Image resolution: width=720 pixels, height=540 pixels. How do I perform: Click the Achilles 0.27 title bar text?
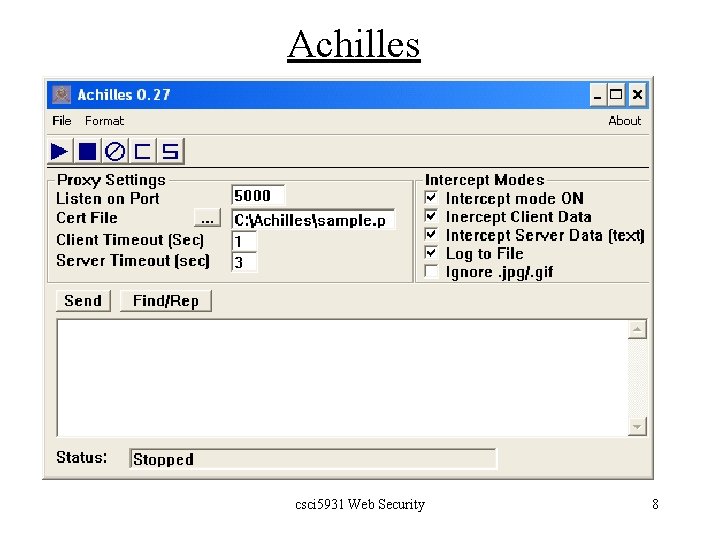(124, 95)
